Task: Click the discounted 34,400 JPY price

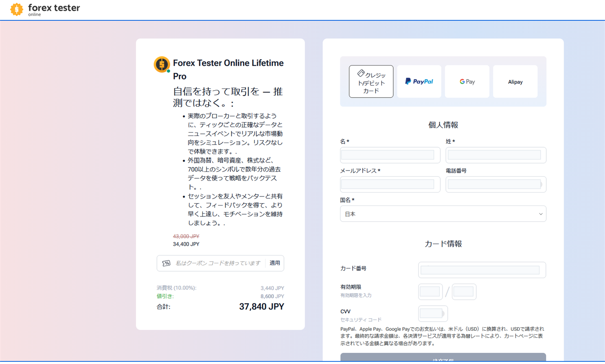Action: (186, 244)
